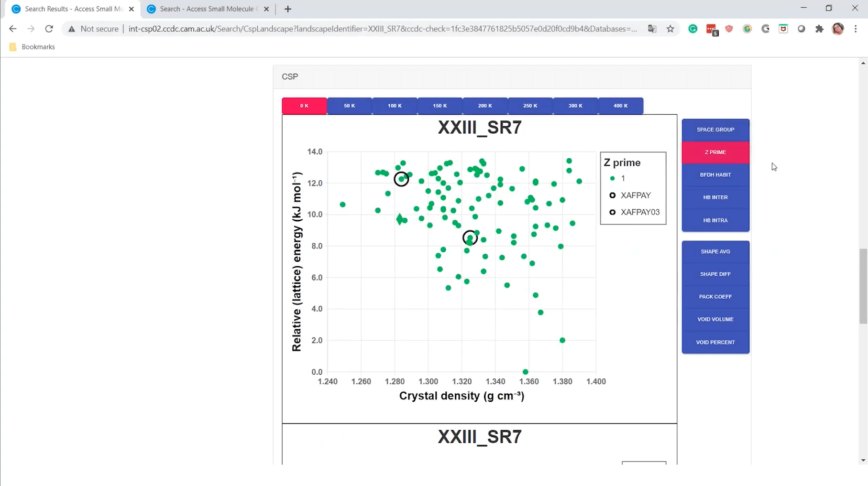Click the page vertical scrollbar thumb
Viewport: 868px width, 486px height.
[863, 287]
